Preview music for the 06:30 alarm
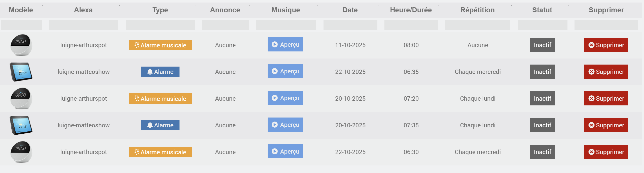Screen dimensions: 644x173 [x=285, y=152]
